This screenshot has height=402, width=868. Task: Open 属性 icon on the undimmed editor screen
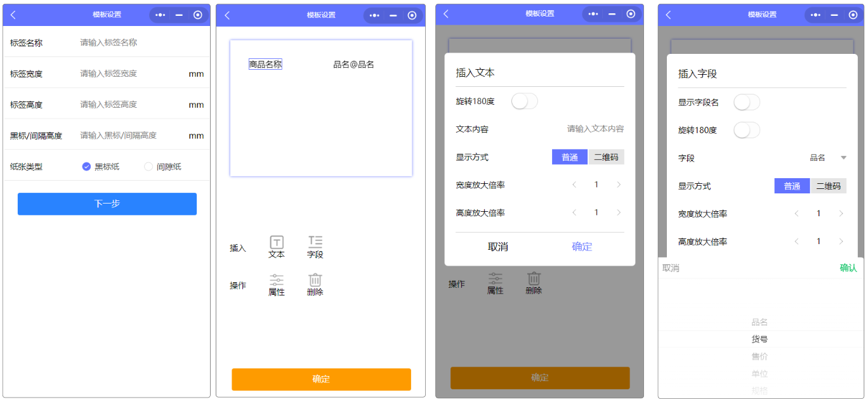277,280
